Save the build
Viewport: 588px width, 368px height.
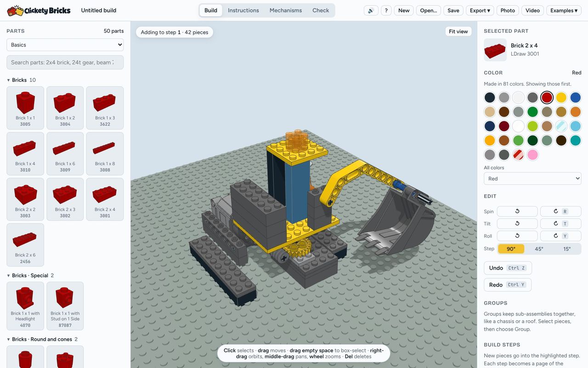click(453, 10)
